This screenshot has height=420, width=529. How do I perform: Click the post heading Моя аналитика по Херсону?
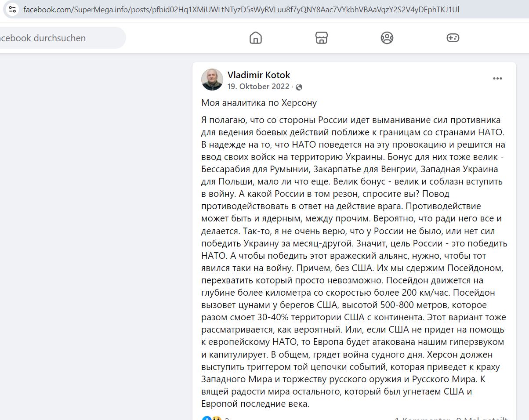click(259, 103)
